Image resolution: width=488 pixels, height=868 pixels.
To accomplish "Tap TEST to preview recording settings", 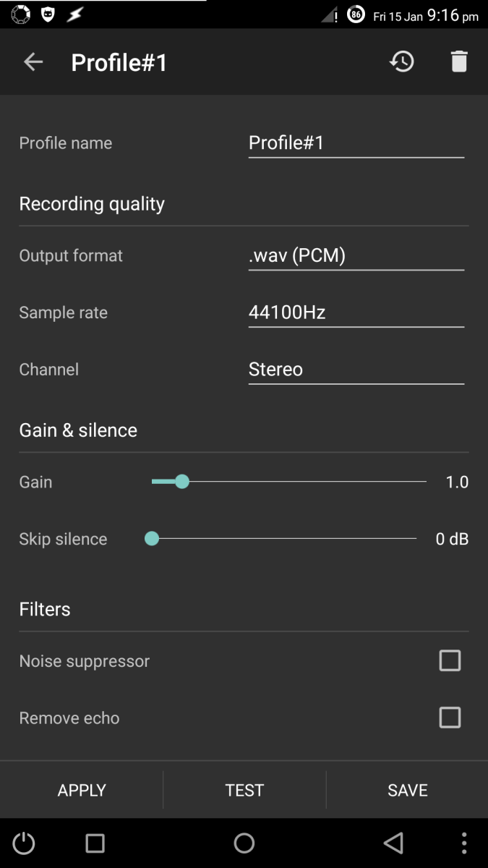I will (244, 790).
